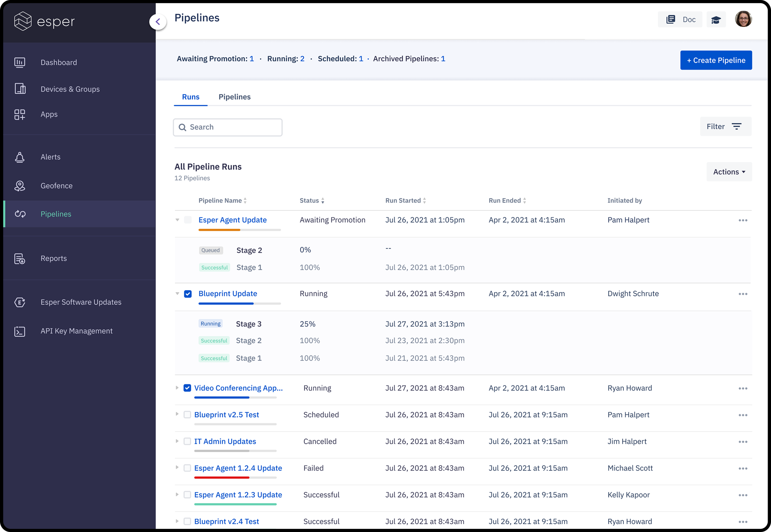Click the Reports sidebar icon
Viewport: 771px width, 532px height.
[20, 259]
